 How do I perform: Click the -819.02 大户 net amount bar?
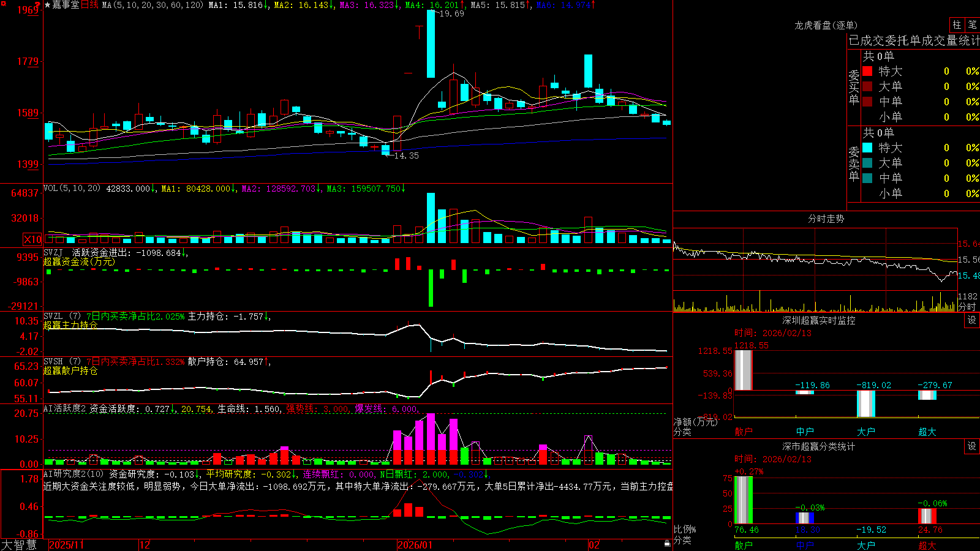point(866,403)
